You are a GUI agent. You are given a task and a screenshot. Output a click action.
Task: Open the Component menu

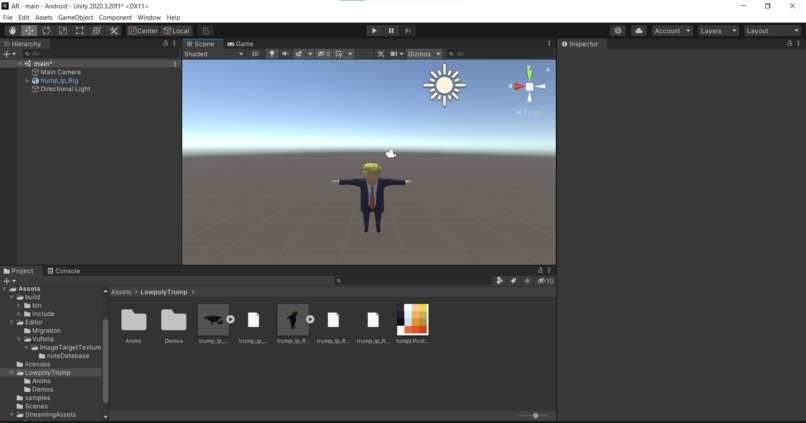[x=115, y=17]
